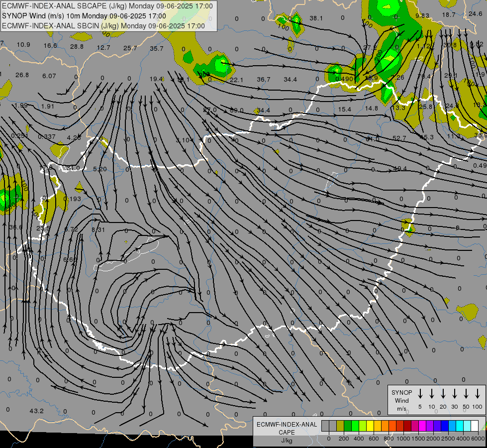Click the 'ECMWF-INDEX-ANAL CAPE J/kg' legend label
This screenshot has width=487, height=448.
click(287, 432)
